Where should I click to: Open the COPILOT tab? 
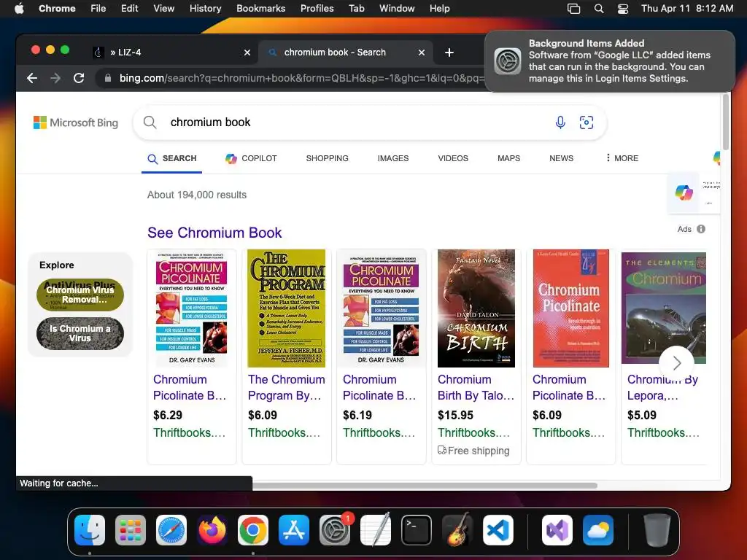pos(251,158)
